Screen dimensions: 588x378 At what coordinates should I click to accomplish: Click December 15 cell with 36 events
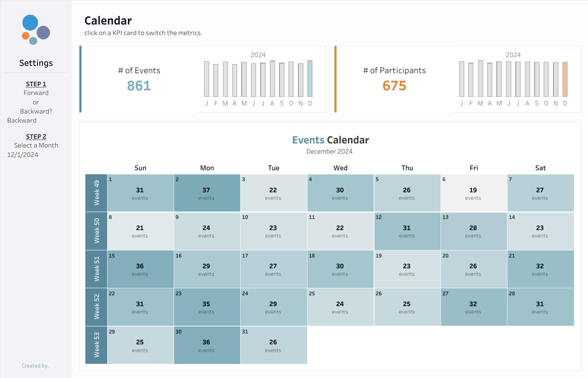tap(140, 269)
